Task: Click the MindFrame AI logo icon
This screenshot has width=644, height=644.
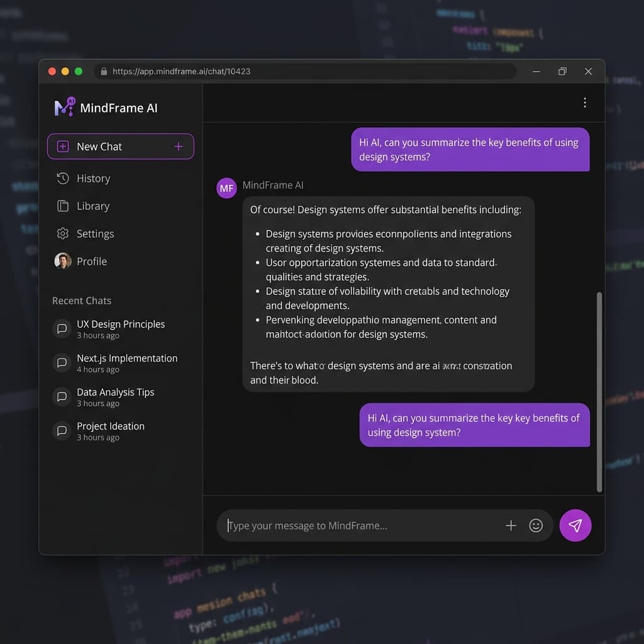Action: [65, 107]
